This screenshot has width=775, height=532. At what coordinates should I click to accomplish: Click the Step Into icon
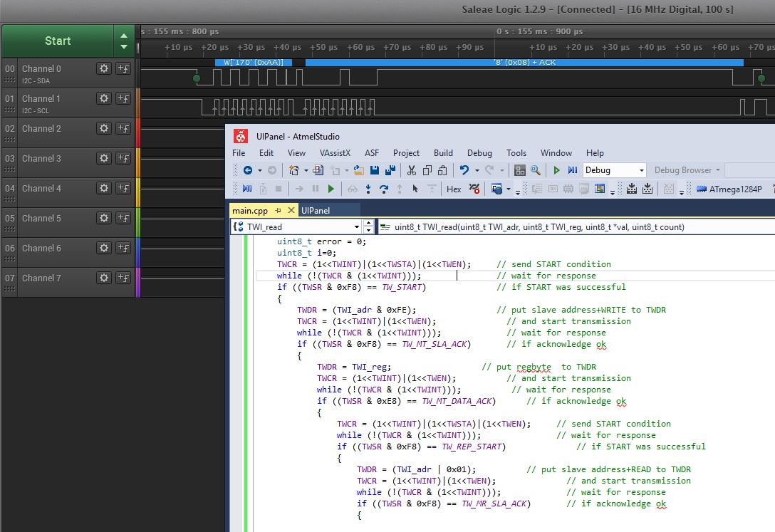pos(368,189)
